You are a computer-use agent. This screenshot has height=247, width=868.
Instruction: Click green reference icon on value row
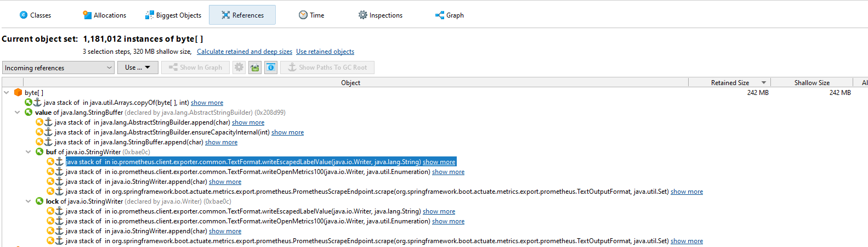pyautogui.click(x=29, y=113)
